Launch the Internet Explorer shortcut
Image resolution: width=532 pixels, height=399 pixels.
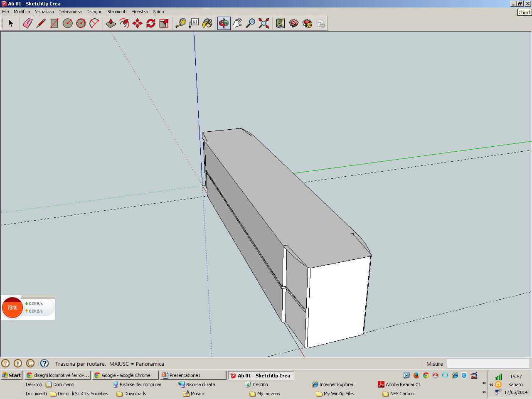coord(333,384)
